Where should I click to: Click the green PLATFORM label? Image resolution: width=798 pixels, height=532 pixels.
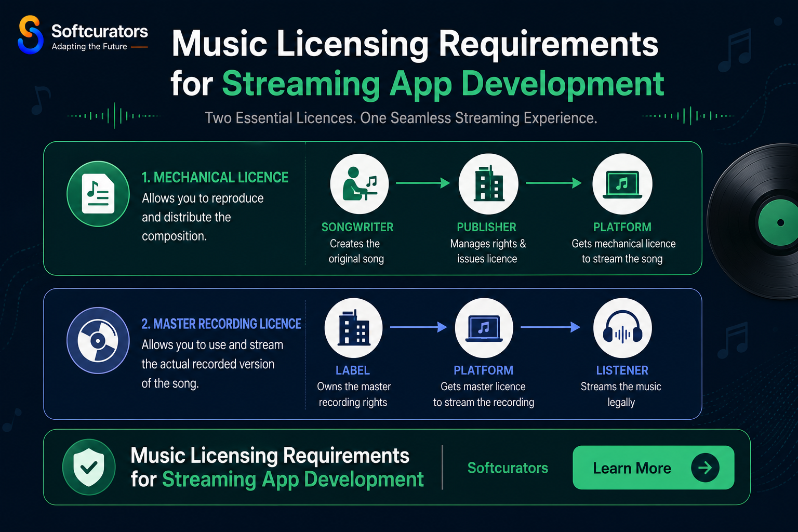pyautogui.click(x=622, y=227)
